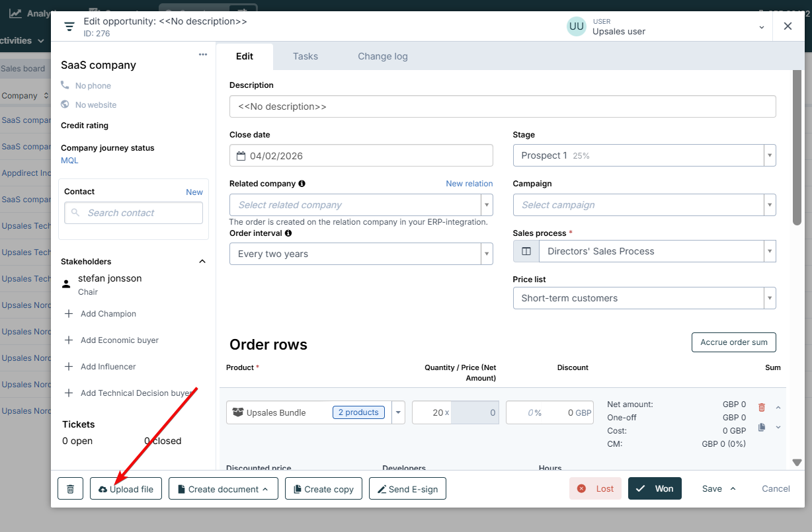Click the Search contact field
The height and width of the screenshot is (532, 812).
134,213
